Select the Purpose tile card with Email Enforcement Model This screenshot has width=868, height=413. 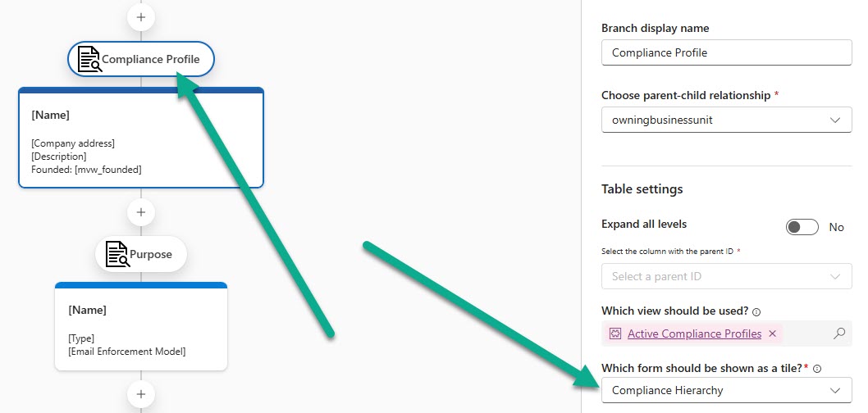pyautogui.click(x=141, y=327)
